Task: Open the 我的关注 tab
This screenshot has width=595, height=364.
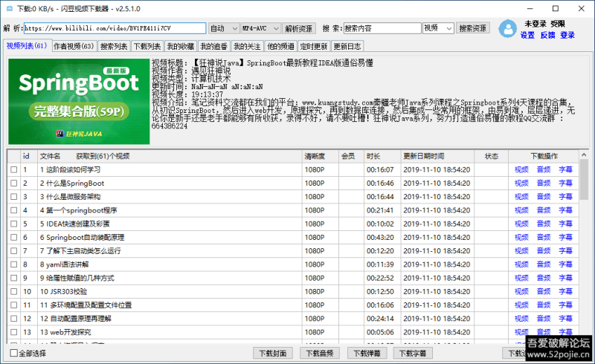Action: click(247, 46)
